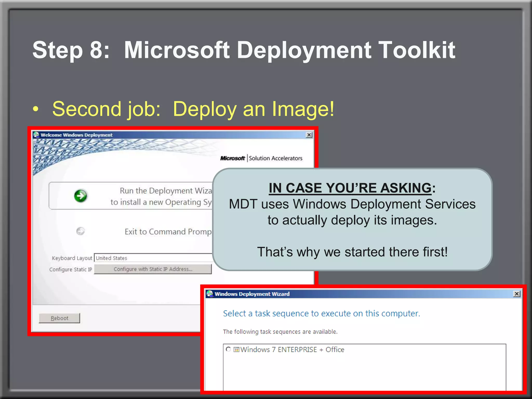
Task: Click Welcome Windows Deployment title bar icon
Action: pos(36,135)
